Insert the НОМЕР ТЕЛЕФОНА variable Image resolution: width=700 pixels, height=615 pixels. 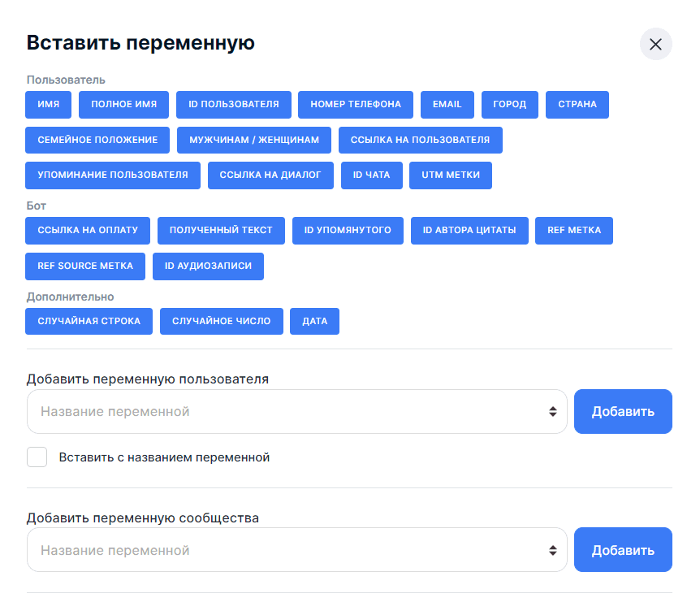coord(355,105)
